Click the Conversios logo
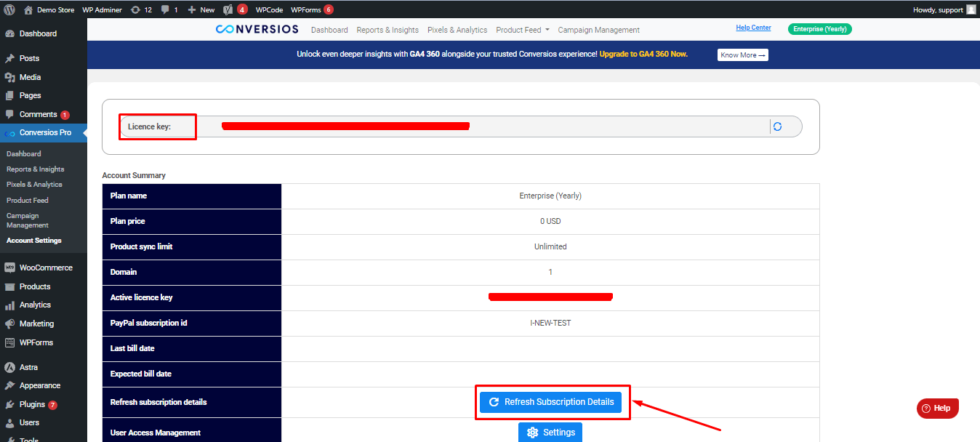 [x=257, y=30]
